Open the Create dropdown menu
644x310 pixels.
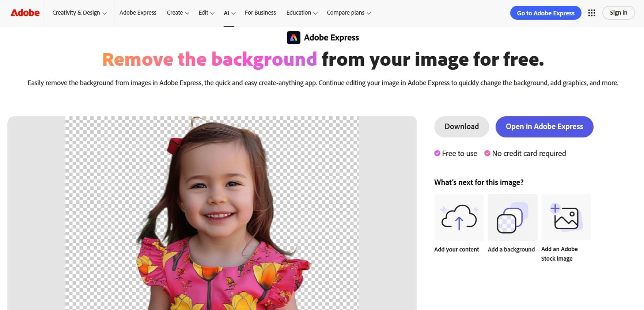pyautogui.click(x=178, y=13)
